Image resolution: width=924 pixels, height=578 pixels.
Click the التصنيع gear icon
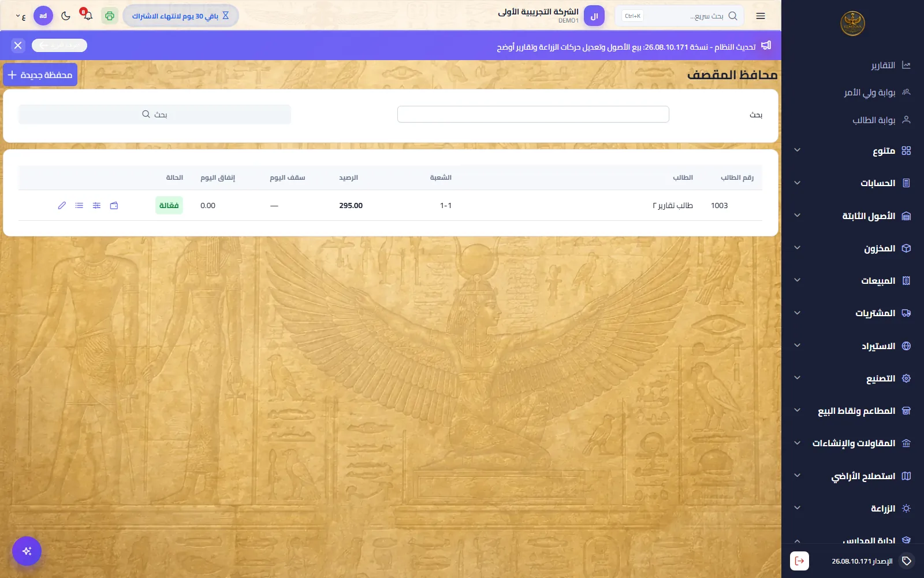[906, 378]
